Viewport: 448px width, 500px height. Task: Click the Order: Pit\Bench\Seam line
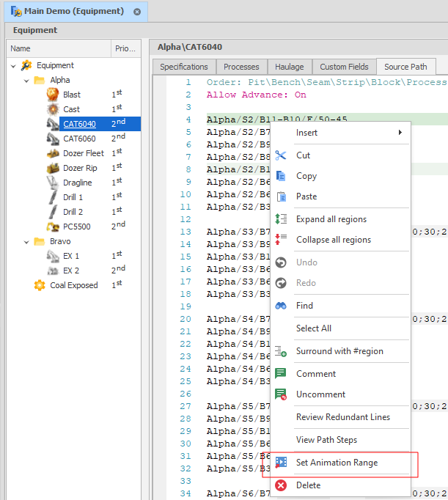(326, 82)
